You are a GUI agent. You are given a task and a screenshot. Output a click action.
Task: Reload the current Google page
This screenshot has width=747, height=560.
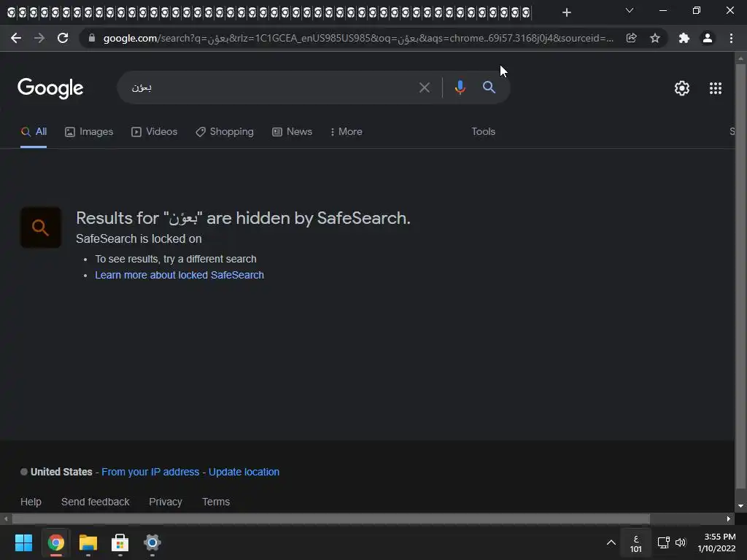[x=63, y=38]
